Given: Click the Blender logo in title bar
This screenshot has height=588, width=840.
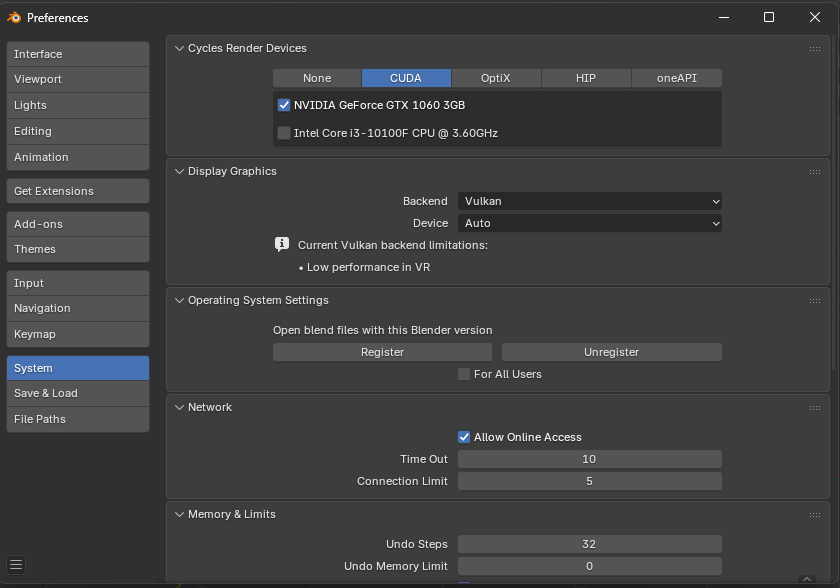Looking at the screenshot, I should [14, 18].
